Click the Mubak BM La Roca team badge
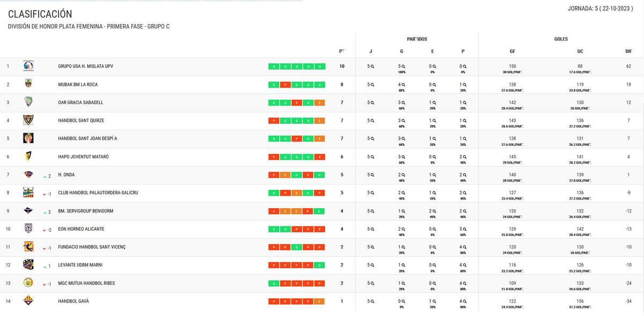Viewport: 644px width, 316px height. 28,84
